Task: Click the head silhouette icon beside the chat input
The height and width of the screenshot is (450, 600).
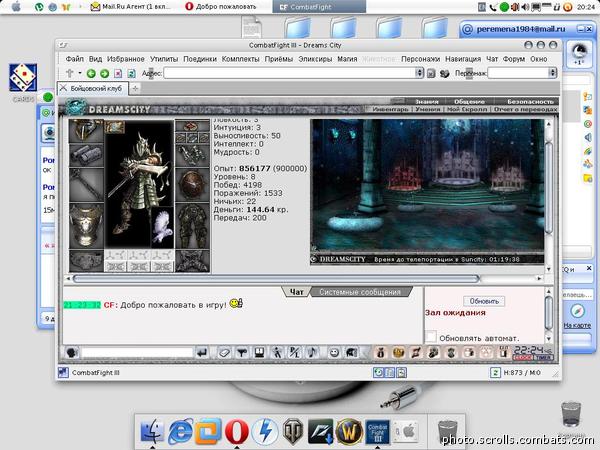Action: click(72, 352)
